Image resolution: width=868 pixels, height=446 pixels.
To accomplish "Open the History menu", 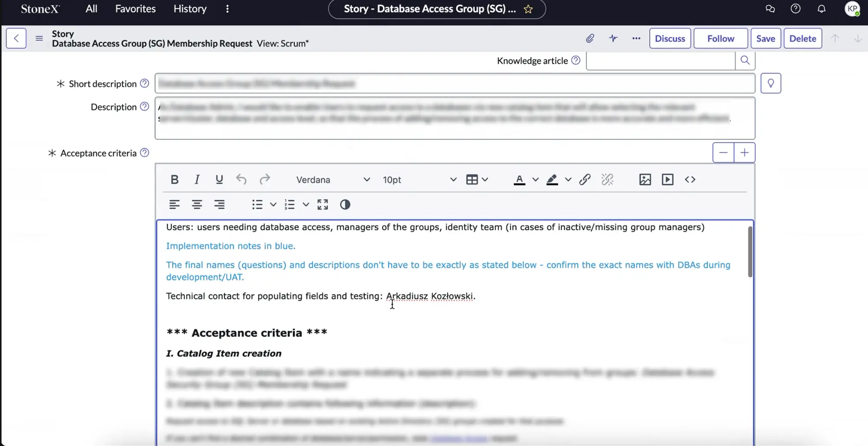I will coord(190,9).
